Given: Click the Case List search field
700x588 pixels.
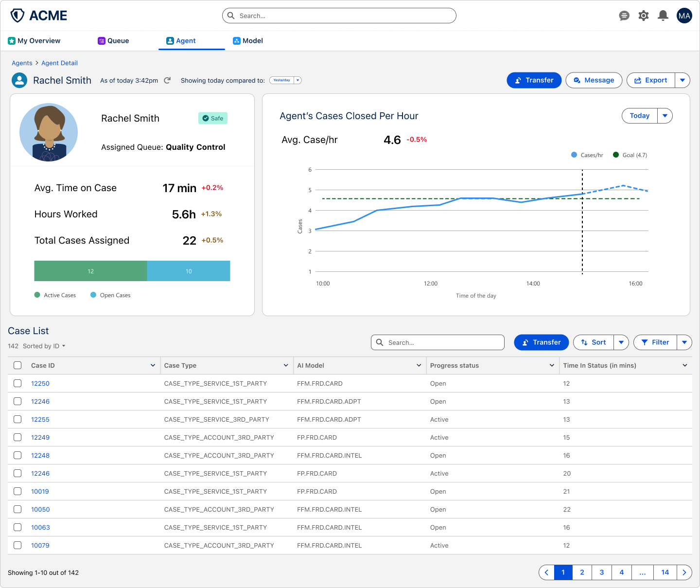Looking at the screenshot, I should point(437,342).
